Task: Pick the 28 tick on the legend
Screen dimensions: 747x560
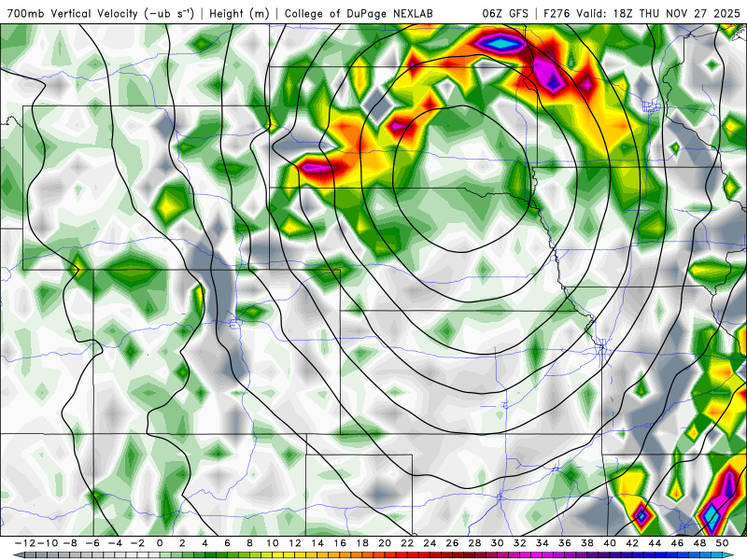Action: [x=475, y=543]
